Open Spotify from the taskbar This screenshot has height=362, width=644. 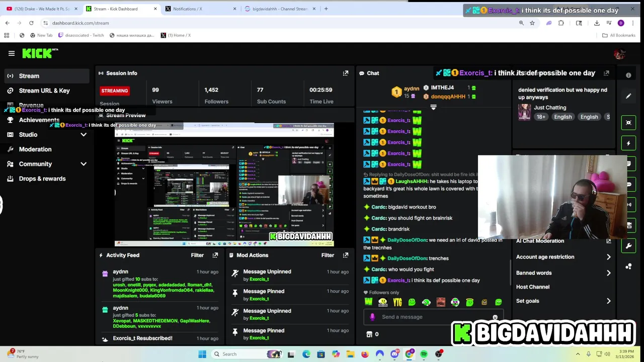pos(424,354)
